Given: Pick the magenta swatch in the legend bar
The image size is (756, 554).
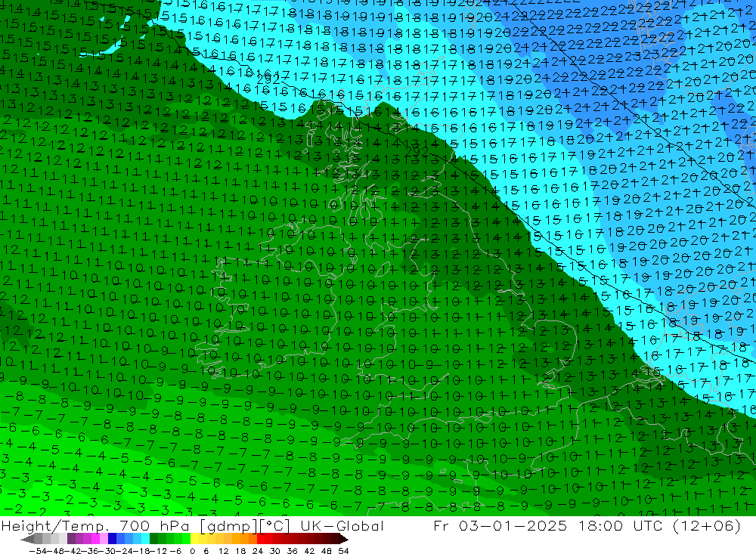Looking at the screenshot, I should pos(95,539).
